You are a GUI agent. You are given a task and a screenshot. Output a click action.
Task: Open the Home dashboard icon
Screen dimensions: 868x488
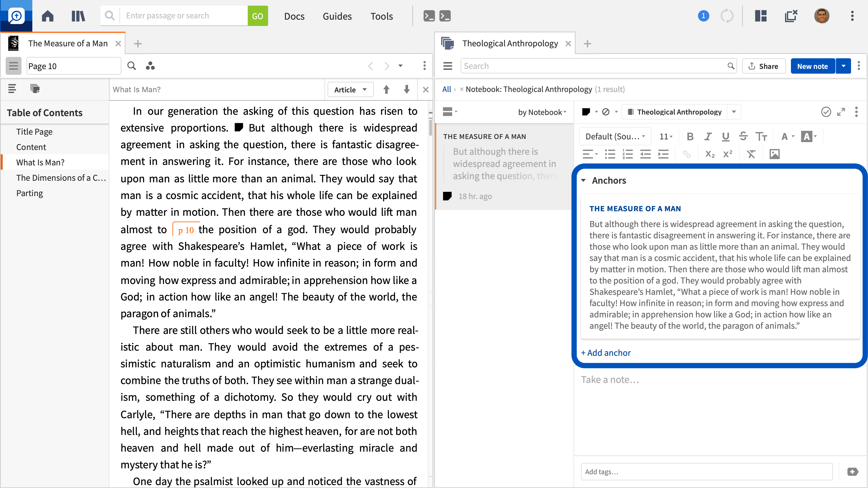[x=47, y=16]
